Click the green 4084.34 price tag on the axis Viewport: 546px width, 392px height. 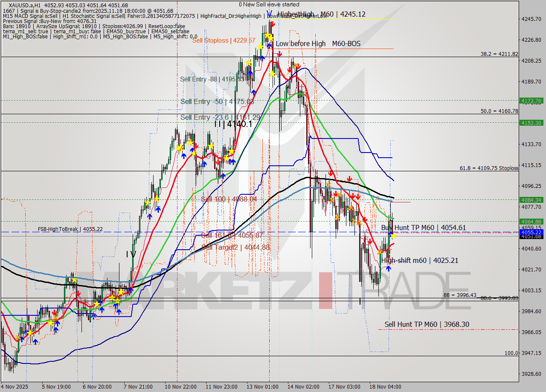click(x=532, y=199)
